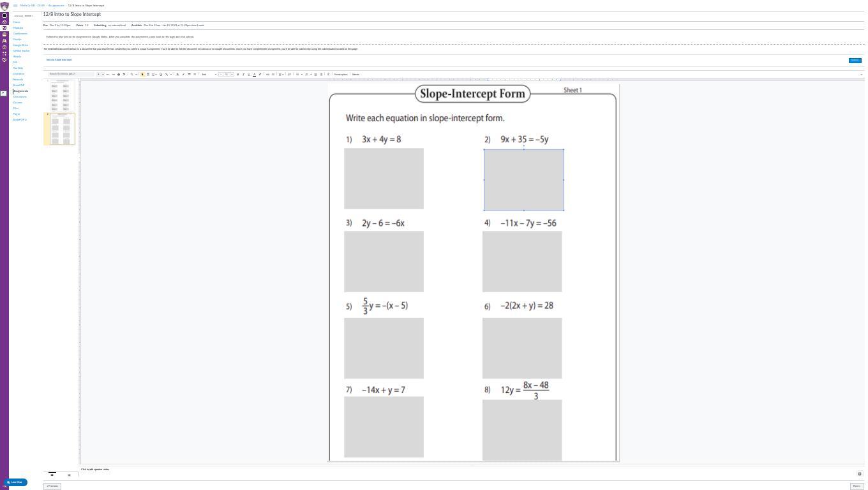Image resolution: width=868 pixels, height=490 pixels.
Task: Select the line drawing tool
Action: point(167,74)
